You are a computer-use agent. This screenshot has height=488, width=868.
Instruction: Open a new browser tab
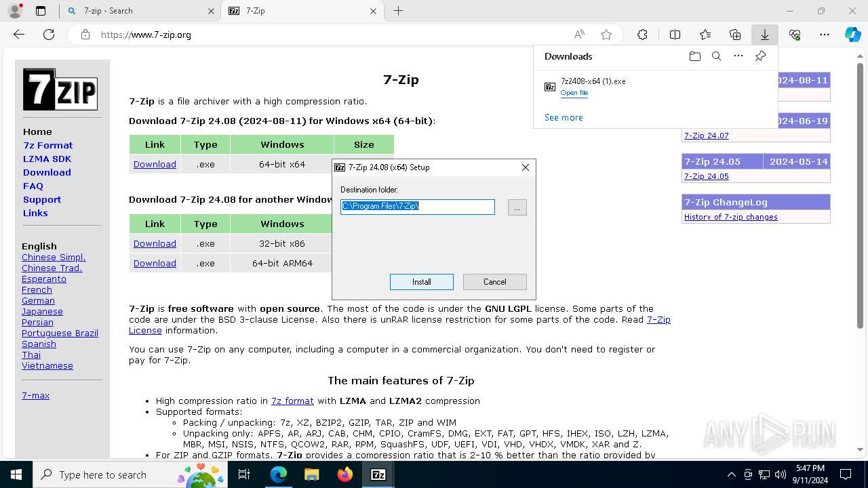[x=398, y=11]
